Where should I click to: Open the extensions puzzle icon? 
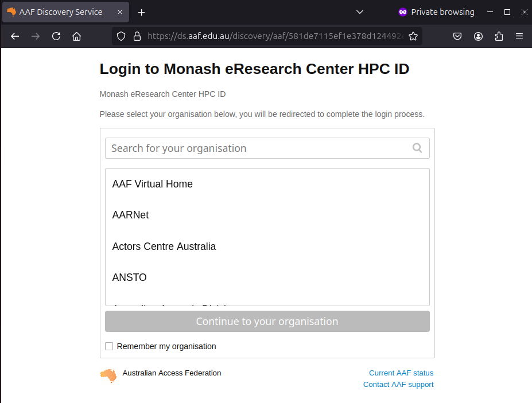click(499, 36)
